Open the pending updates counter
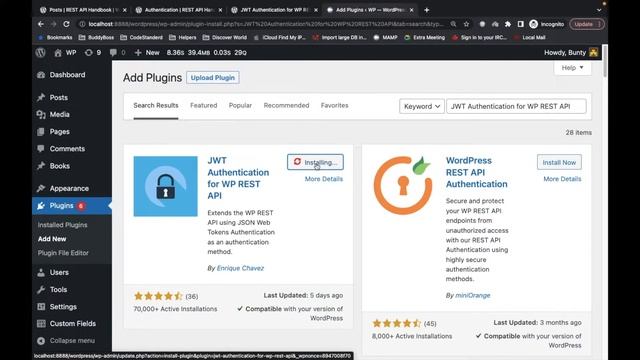 (x=93, y=53)
